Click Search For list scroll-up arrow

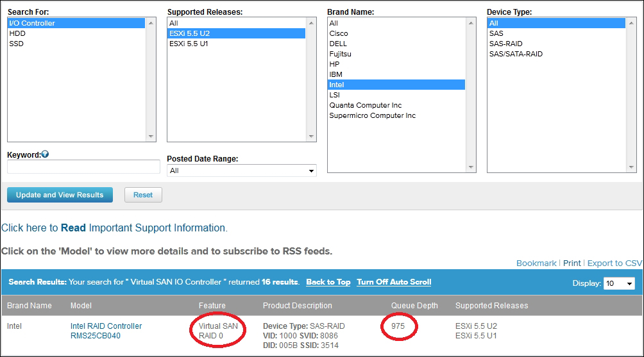coord(151,23)
